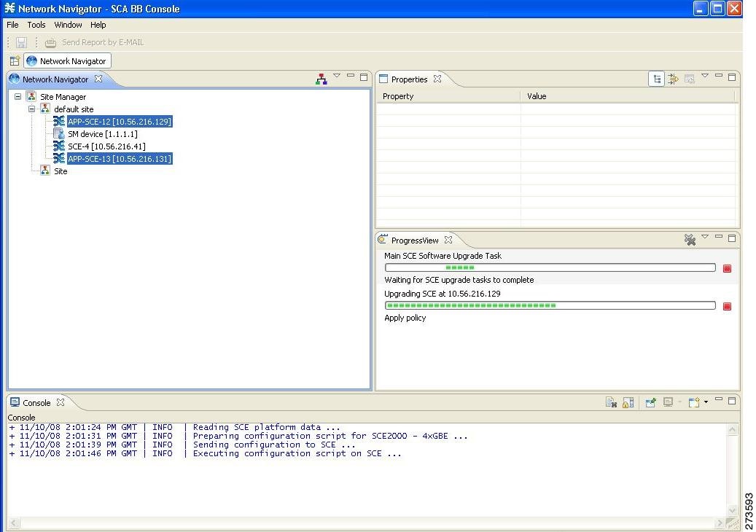Toggle Scroll Lock in the Console panel
This screenshot has height=532, width=756.
629,402
